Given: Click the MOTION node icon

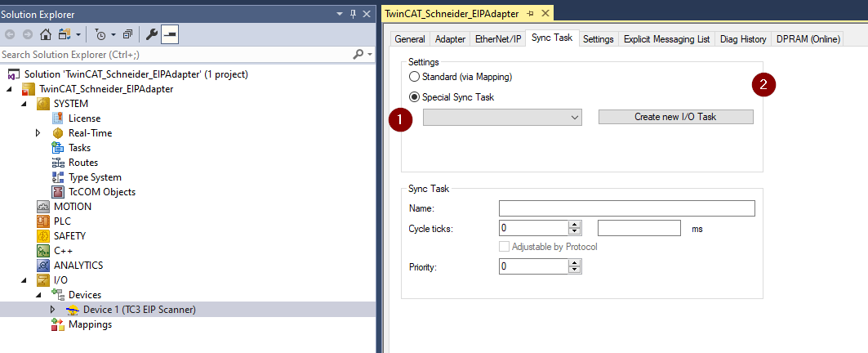Looking at the screenshot, I should (x=43, y=206).
